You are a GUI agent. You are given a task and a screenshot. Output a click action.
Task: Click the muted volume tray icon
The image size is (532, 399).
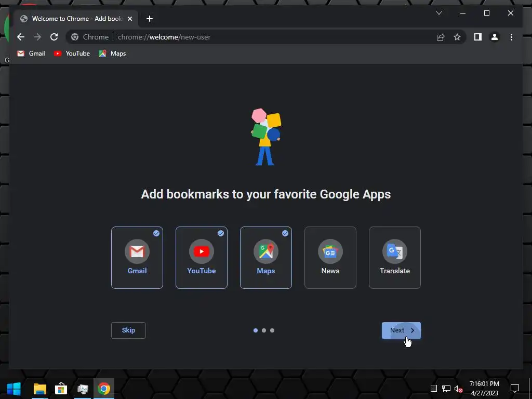tap(458, 389)
